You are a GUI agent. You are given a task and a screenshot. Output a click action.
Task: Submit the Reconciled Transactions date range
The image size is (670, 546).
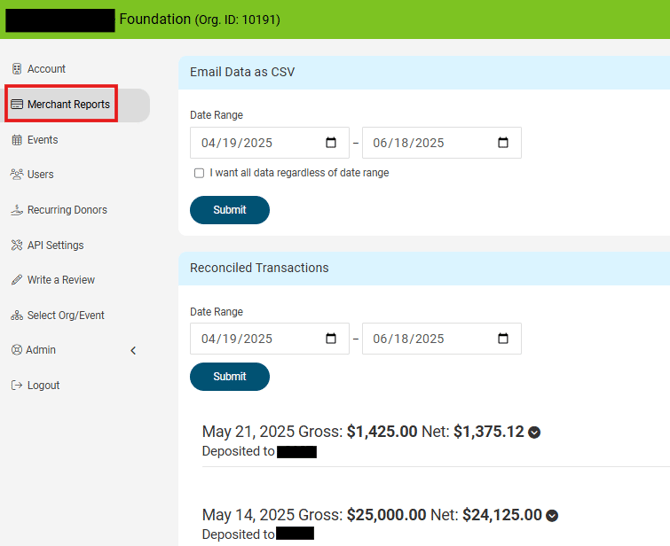tap(229, 376)
